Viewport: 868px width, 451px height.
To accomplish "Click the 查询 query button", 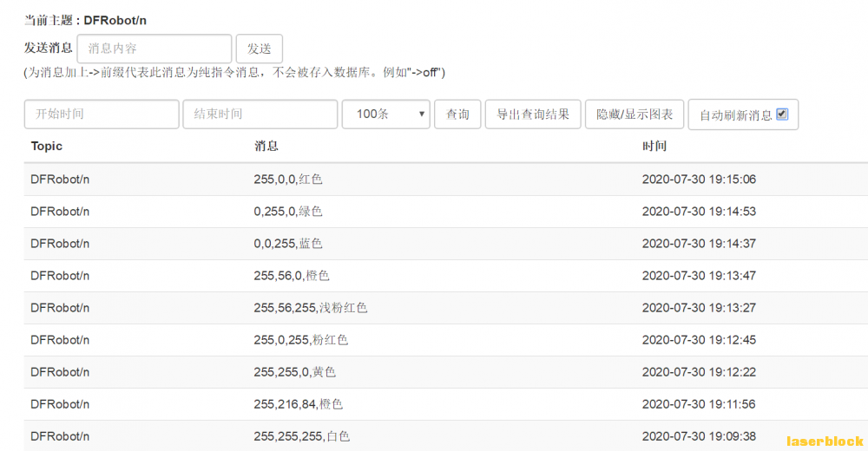I will pyautogui.click(x=457, y=114).
